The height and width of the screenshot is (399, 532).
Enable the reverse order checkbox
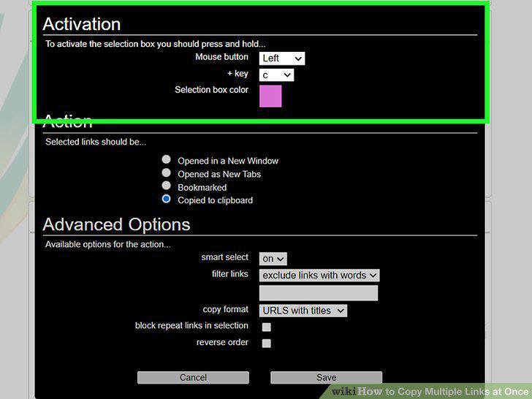point(267,343)
